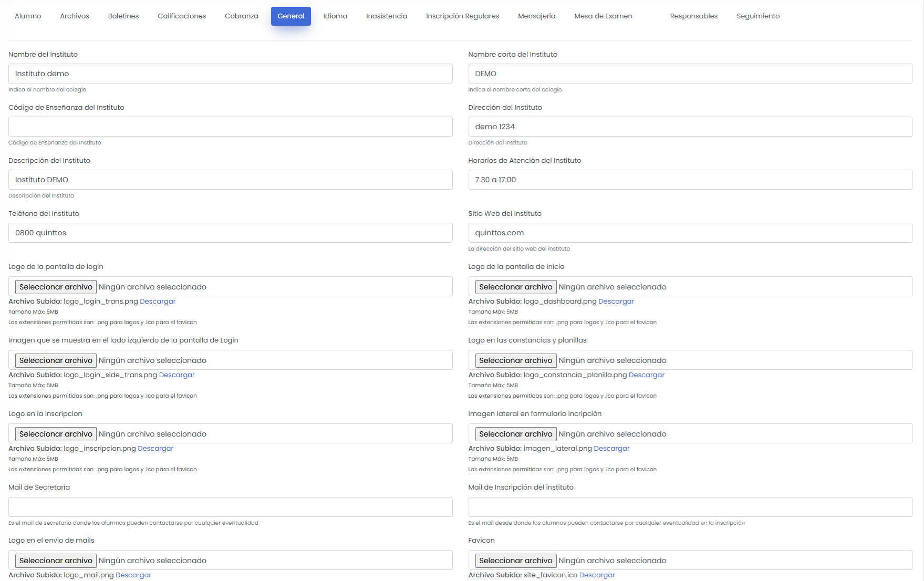Select the Cobranza tab
The height and width of the screenshot is (581, 924).
pyautogui.click(x=242, y=16)
